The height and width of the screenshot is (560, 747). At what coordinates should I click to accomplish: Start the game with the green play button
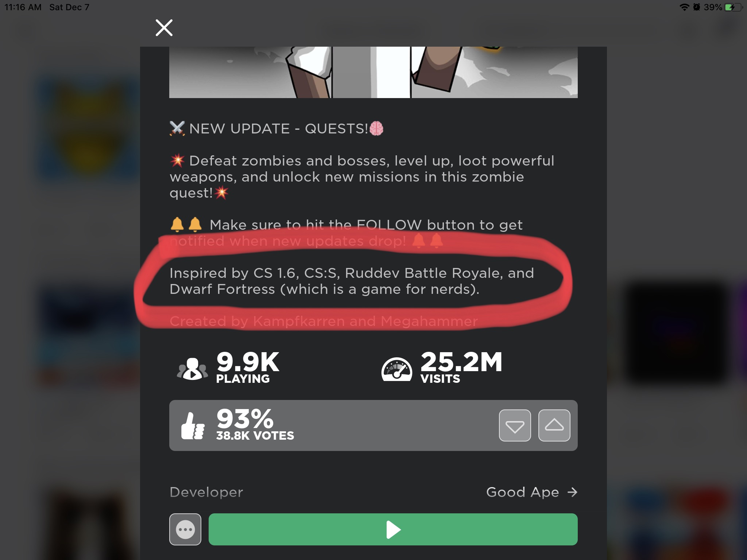point(393,529)
